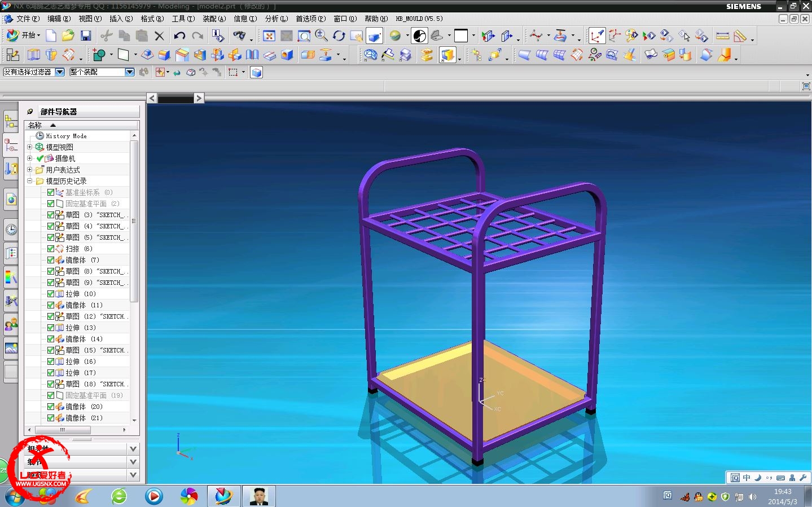
Task: Open the 编辑(E) menu
Action: click(x=59, y=19)
